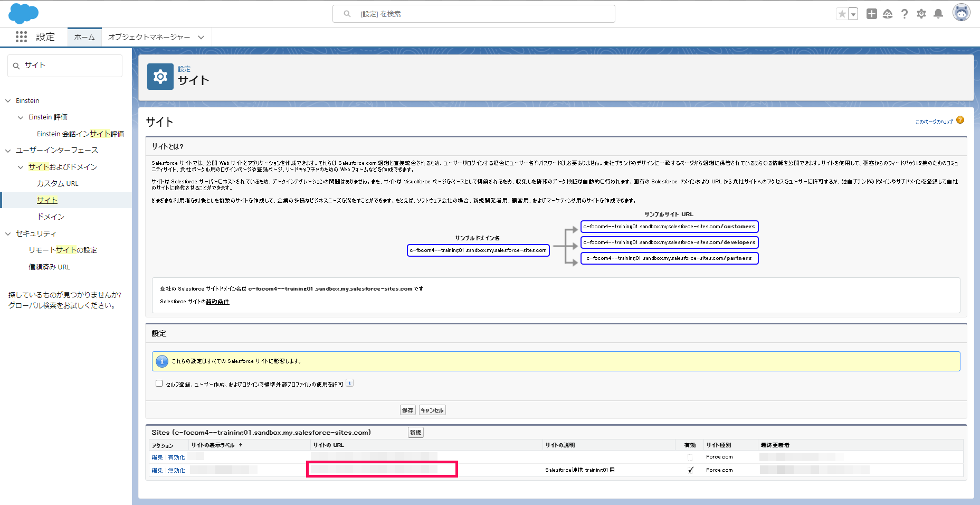Image resolution: width=980 pixels, height=505 pixels.
Task: Collapse the Einstein tree section
Action: [8, 100]
